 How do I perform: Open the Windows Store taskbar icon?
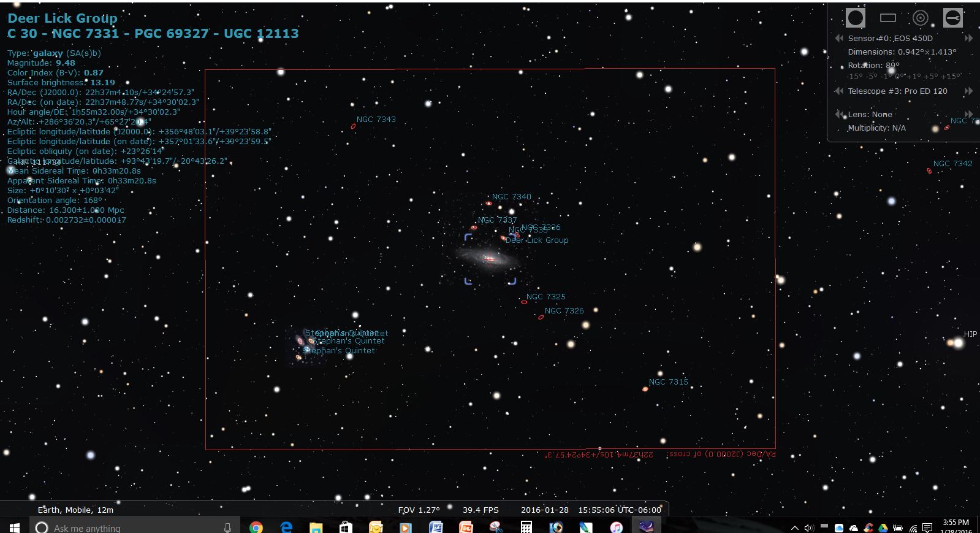[x=346, y=527]
